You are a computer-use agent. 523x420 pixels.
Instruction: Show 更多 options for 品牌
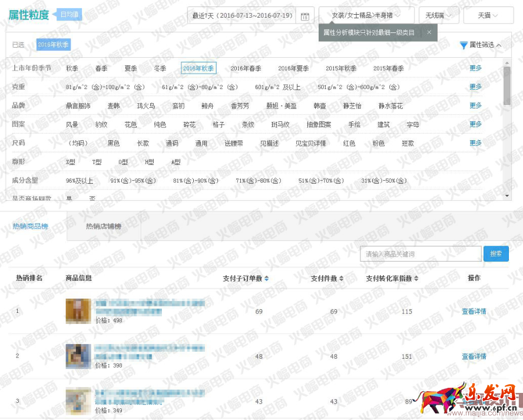click(476, 105)
